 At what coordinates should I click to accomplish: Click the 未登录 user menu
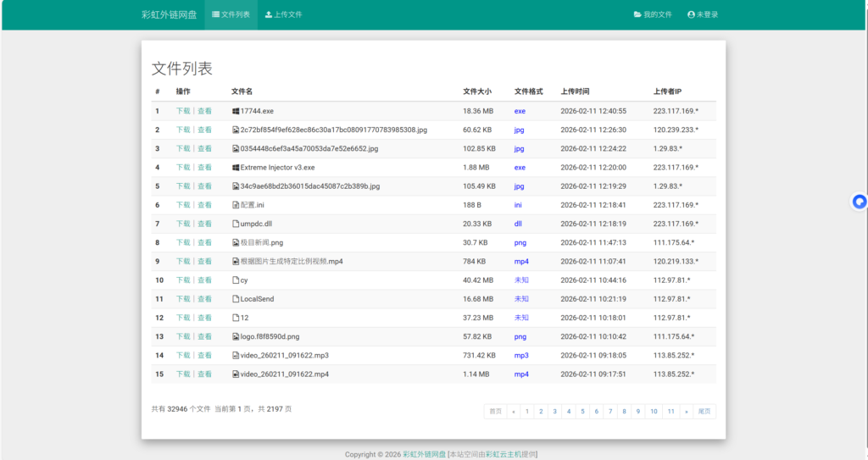point(703,15)
